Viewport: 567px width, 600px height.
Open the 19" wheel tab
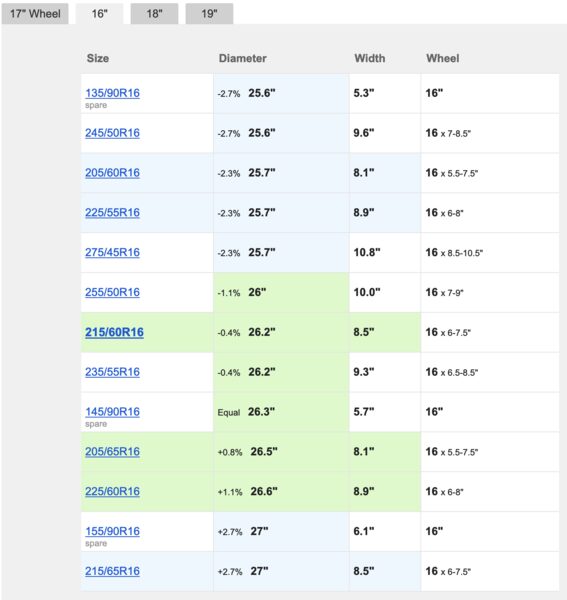coord(209,14)
